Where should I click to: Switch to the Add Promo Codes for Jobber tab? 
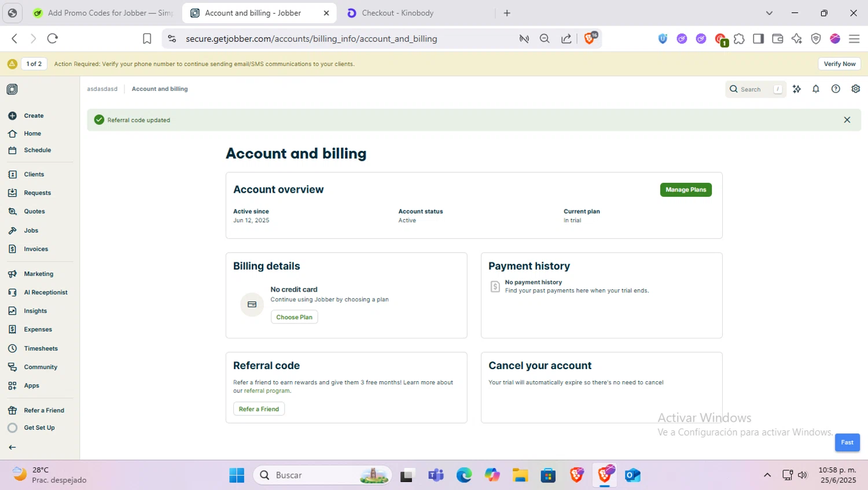click(x=103, y=13)
